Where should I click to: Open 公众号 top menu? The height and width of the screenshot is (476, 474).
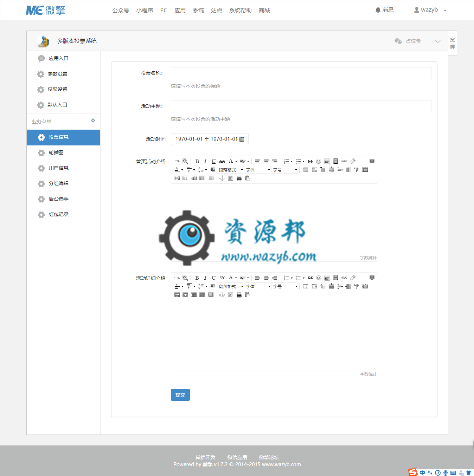[121, 10]
